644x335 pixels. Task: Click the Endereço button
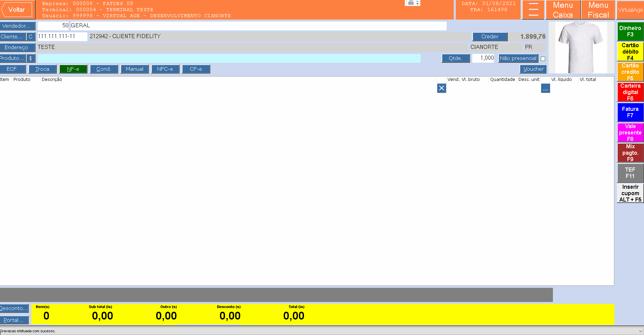pos(17,48)
